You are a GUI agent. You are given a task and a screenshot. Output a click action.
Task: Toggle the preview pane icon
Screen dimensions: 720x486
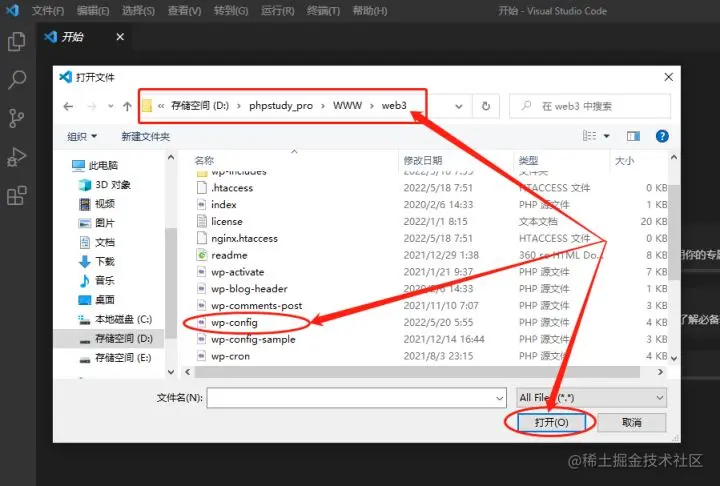point(633,136)
